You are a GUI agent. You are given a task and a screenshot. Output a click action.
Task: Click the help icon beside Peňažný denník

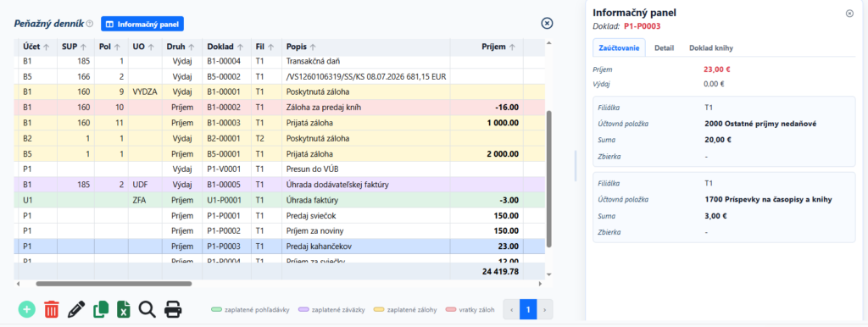(90, 24)
